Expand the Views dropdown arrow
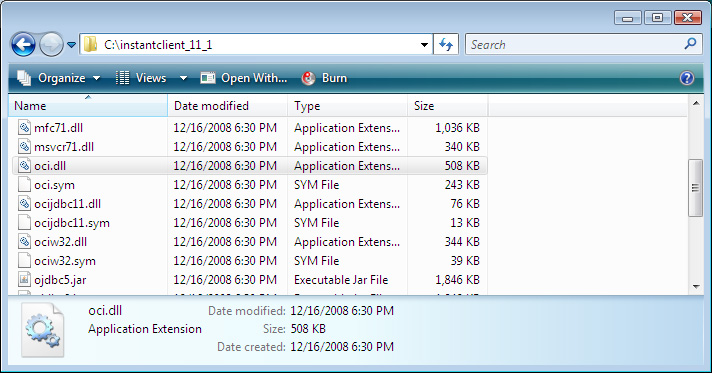Image resolution: width=712 pixels, height=373 pixels. [x=183, y=78]
